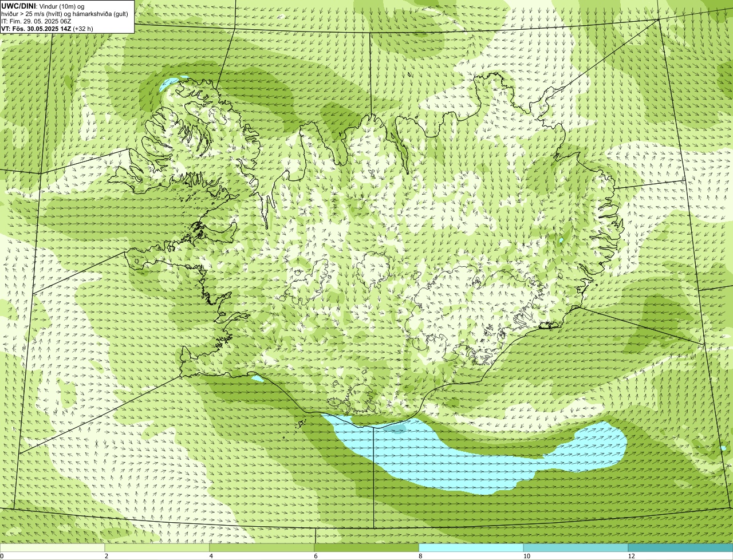Click the scale label "2"

click(x=107, y=556)
